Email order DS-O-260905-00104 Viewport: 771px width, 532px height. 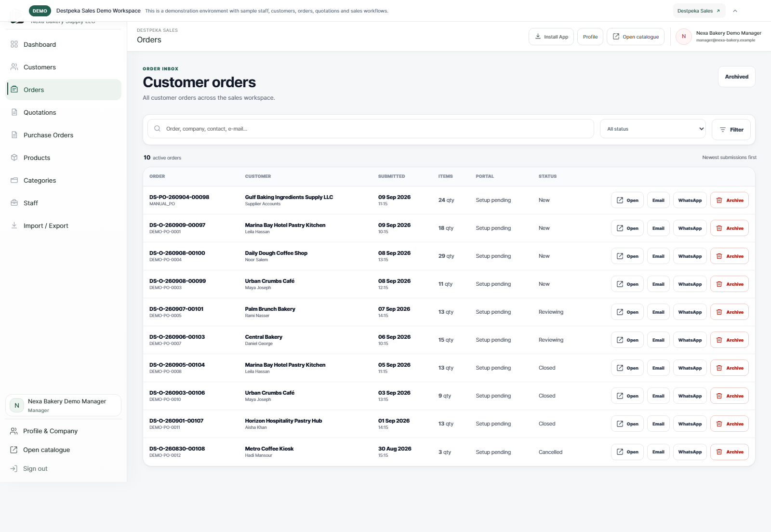tap(658, 368)
